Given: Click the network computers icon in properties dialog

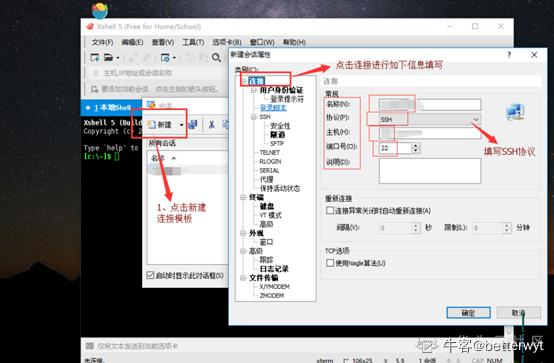Looking at the screenshot, I should click(515, 112).
